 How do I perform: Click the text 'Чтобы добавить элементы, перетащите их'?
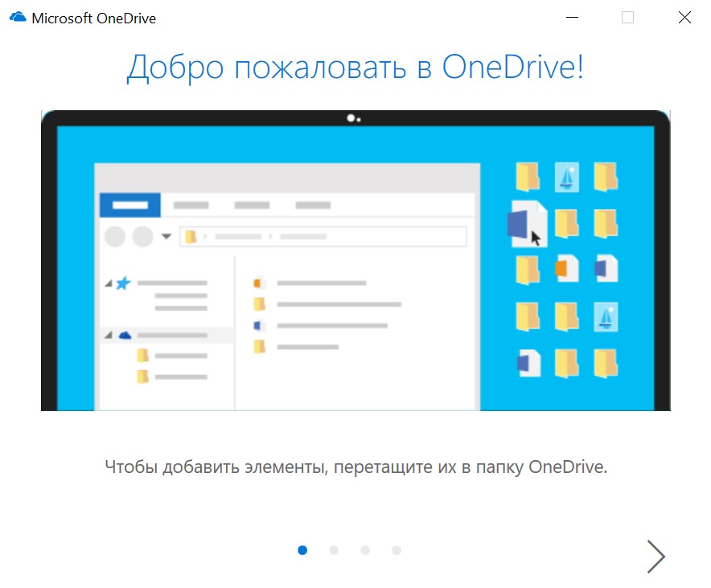pyautogui.click(x=282, y=467)
